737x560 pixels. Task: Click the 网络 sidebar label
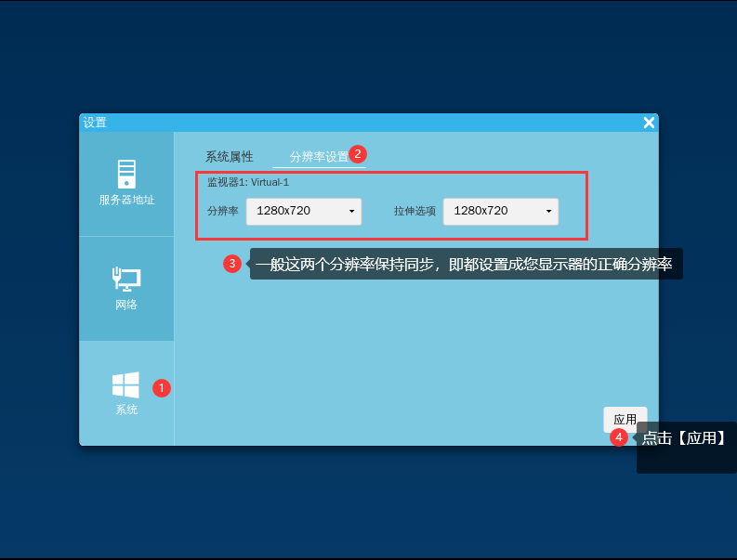tap(126, 305)
